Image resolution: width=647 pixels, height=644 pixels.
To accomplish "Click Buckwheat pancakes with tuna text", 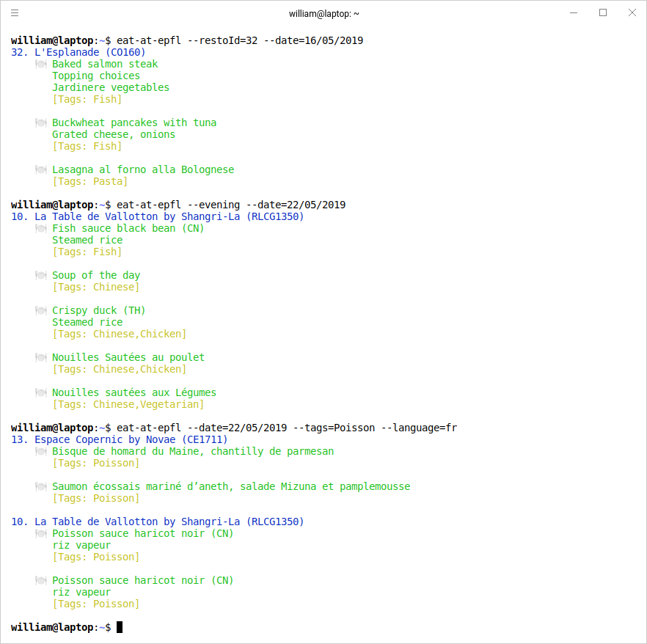I will click(134, 123).
